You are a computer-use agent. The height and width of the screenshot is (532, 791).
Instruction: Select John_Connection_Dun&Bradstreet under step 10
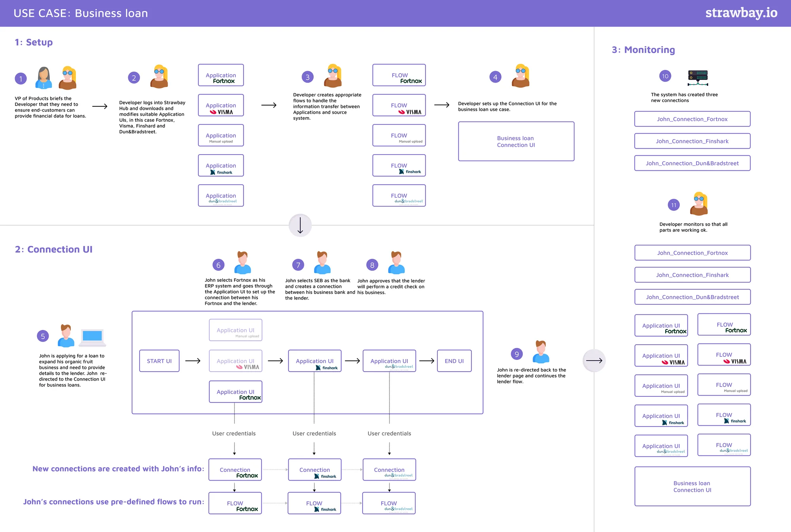pyautogui.click(x=692, y=163)
